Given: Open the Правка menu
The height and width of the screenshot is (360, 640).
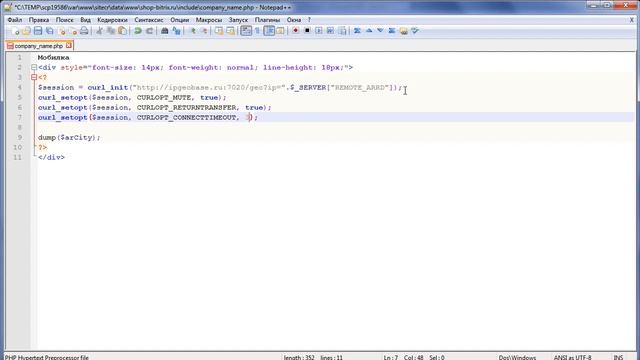Looking at the screenshot, I should 39,20.
